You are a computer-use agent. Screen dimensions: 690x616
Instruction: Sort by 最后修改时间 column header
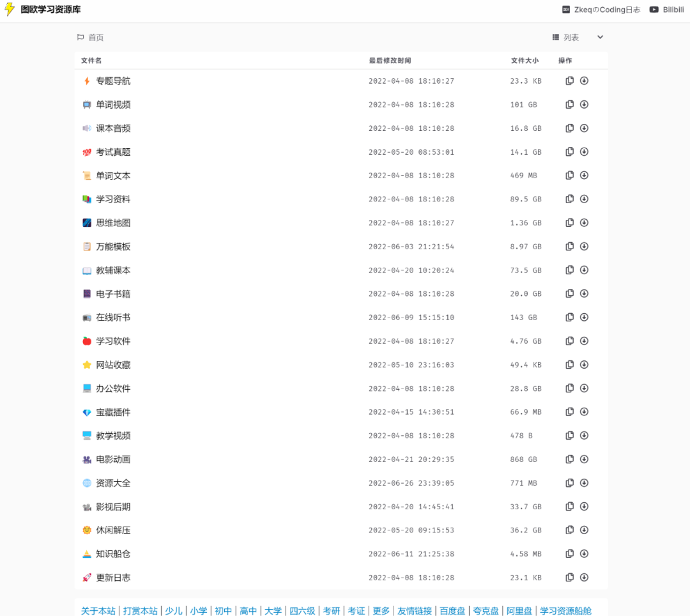point(390,61)
